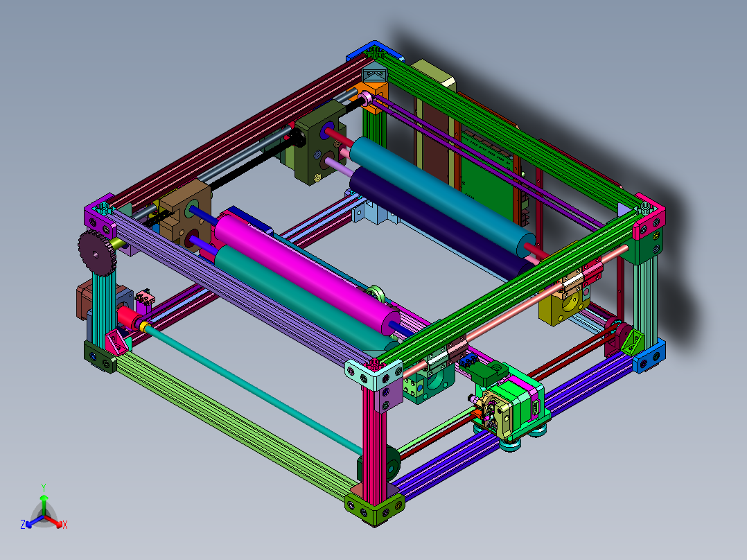The image size is (747, 560).
Task: Select the yellow carriage block on the right rail
Action: (x=563, y=305)
